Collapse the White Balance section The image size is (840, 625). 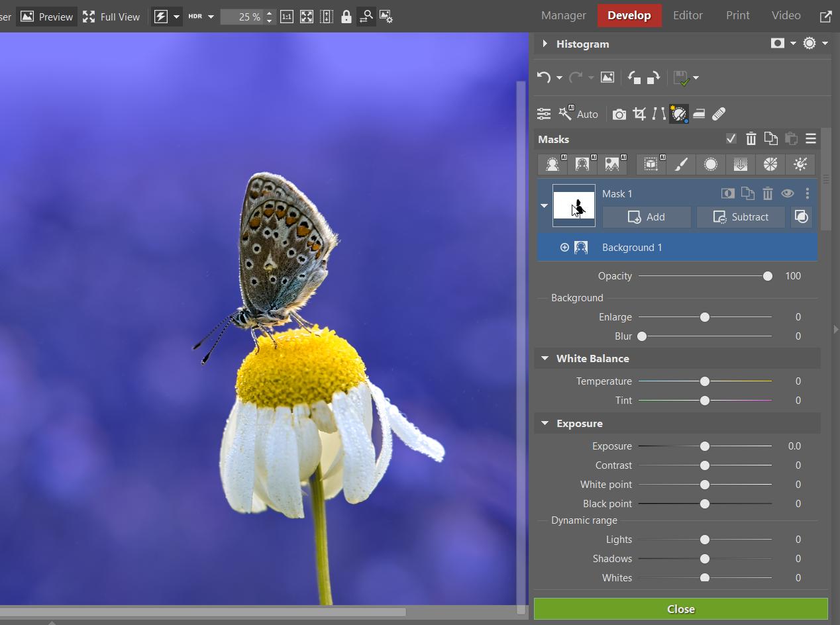click(545, 358)
